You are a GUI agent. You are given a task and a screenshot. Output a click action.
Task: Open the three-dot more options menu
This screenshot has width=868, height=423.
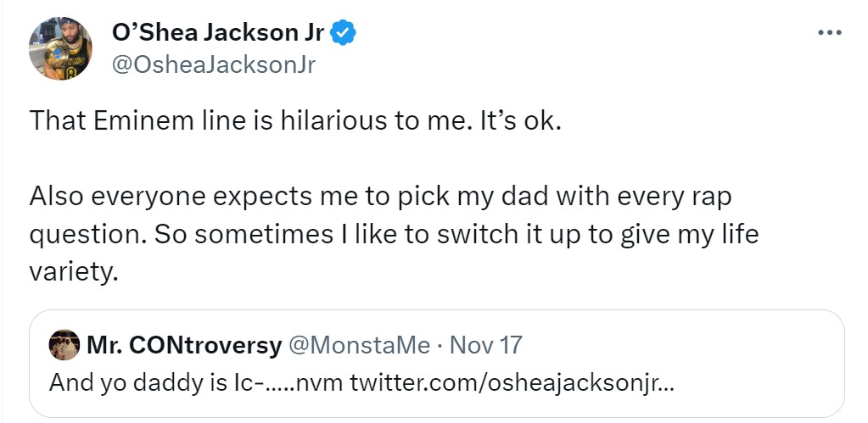tap(830, 32)
